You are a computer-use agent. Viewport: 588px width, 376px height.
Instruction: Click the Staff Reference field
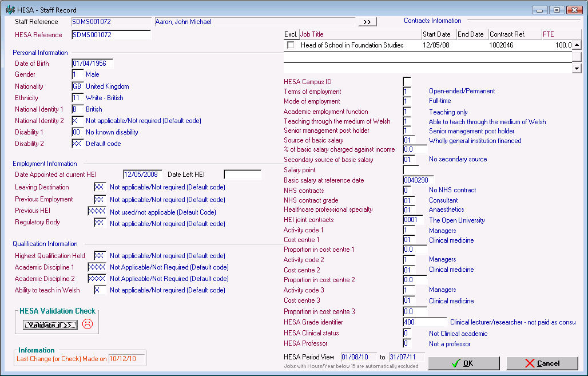coord(112,22)
